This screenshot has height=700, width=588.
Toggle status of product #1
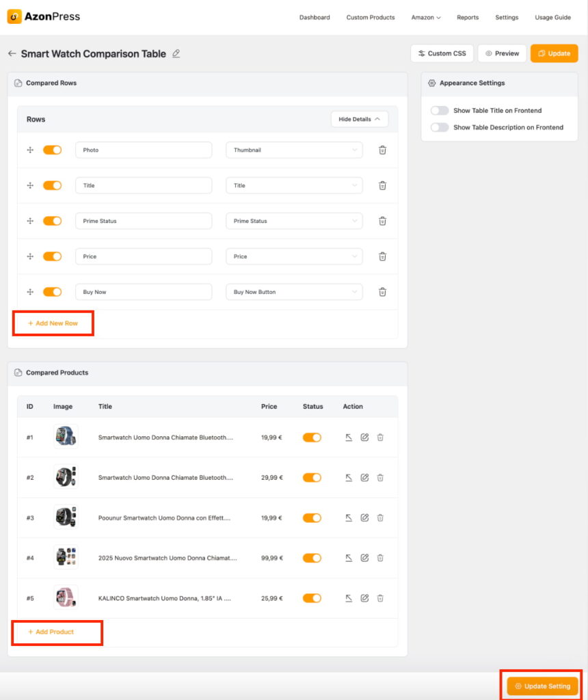point(312,437)
